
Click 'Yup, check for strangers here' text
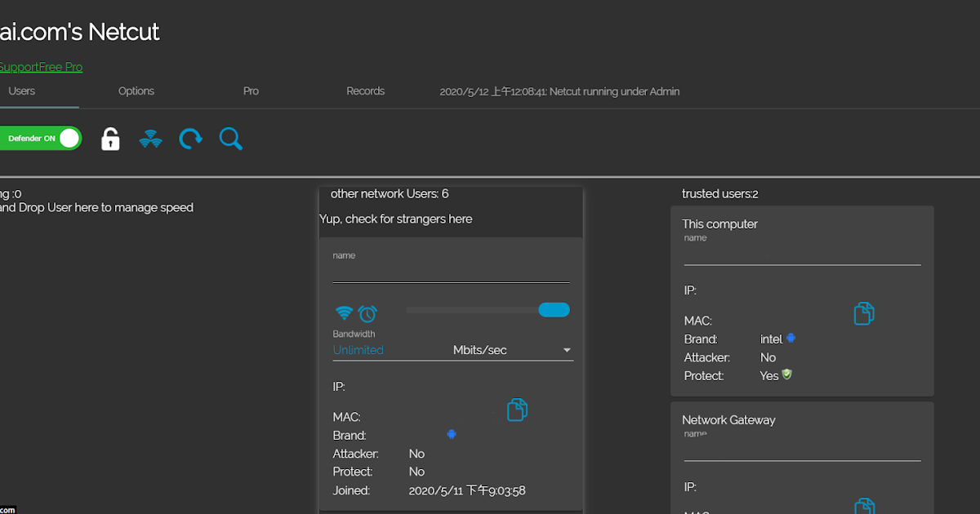point(395,219)
